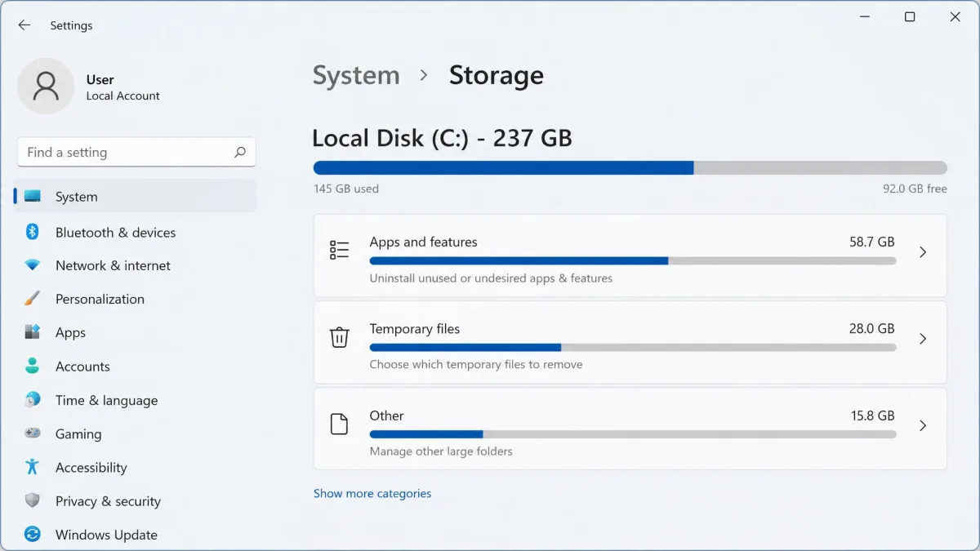
Task: Click the 58.7 GB size value
Action: point(872,242)
